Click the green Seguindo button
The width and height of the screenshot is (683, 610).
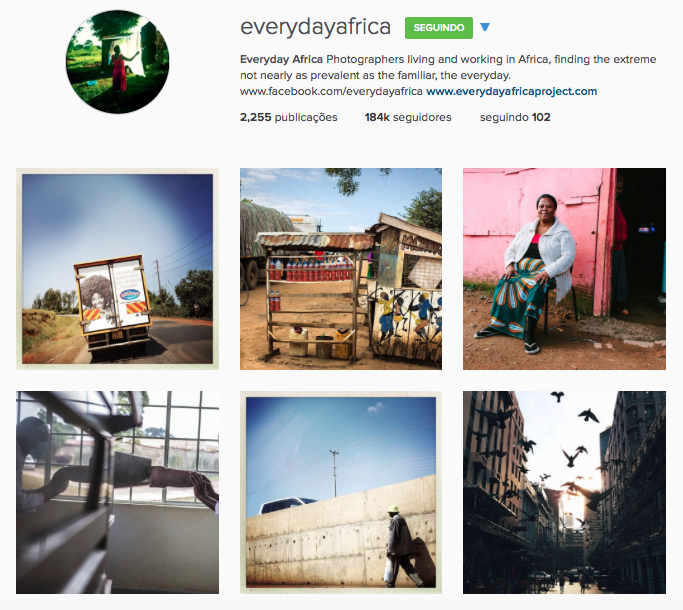(x=439, y=28)
